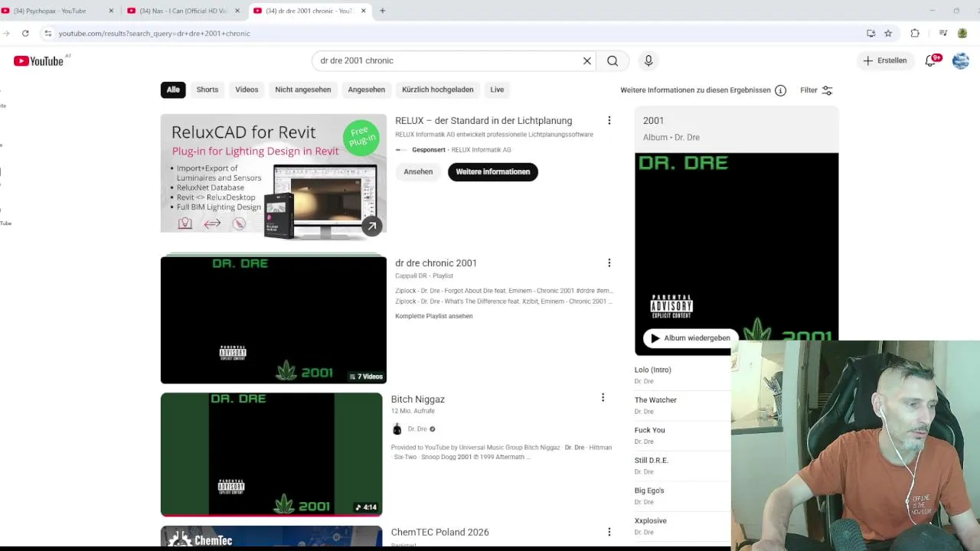Click the install app icon in the address bar

coord(871,34)
